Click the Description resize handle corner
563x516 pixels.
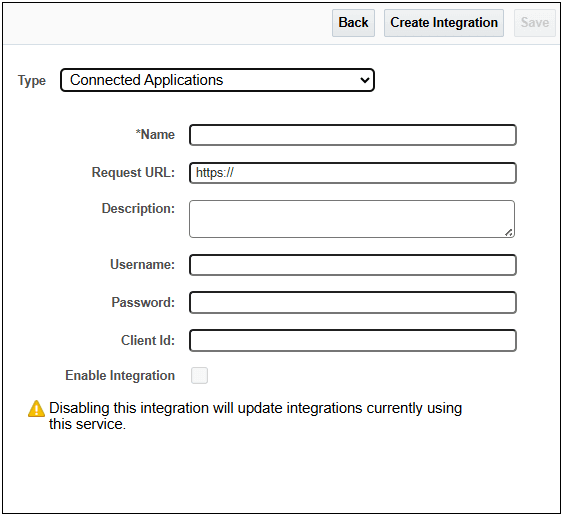(509, 233)
